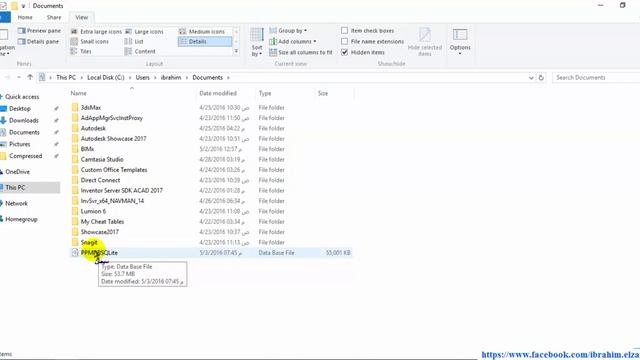Open Downloads in navigation pane
640x360 pixels.
(x=24, y=120)
